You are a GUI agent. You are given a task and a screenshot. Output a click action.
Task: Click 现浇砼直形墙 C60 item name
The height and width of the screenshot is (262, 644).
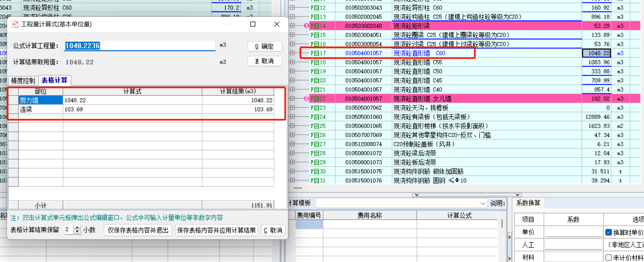pyautogui.click(x=419, y=53)
